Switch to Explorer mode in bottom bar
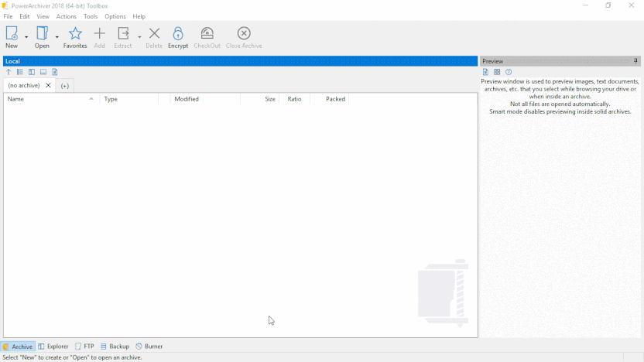Screen dimensions: 644x362 pos(53,347)
